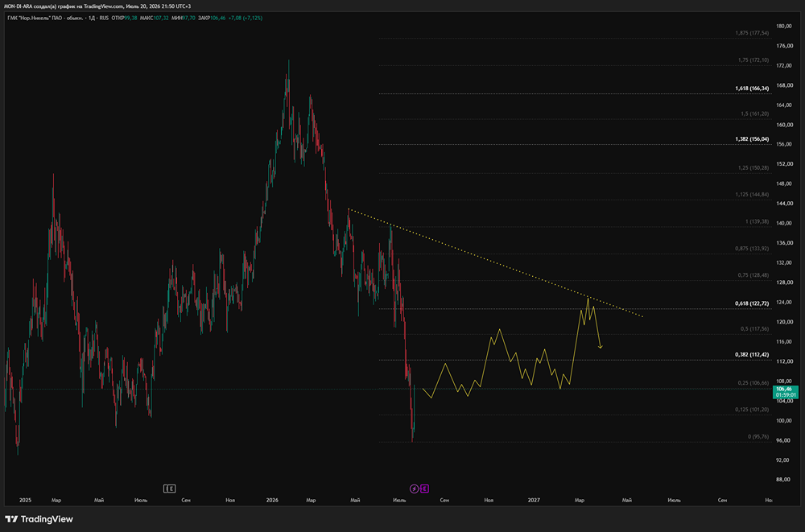Click the Ноя label before 2027
The height and width of the screenshot is (532, 805).
click(x=489, y=500)
